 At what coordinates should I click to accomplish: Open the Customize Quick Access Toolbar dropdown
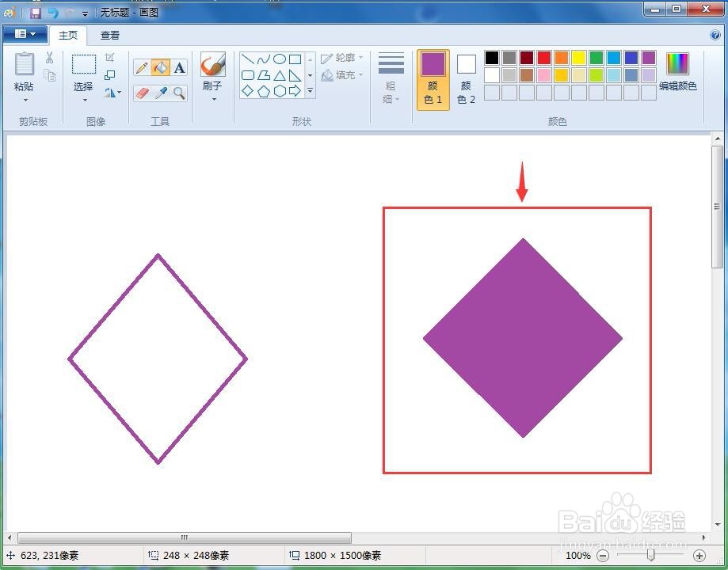pos(85,13)
